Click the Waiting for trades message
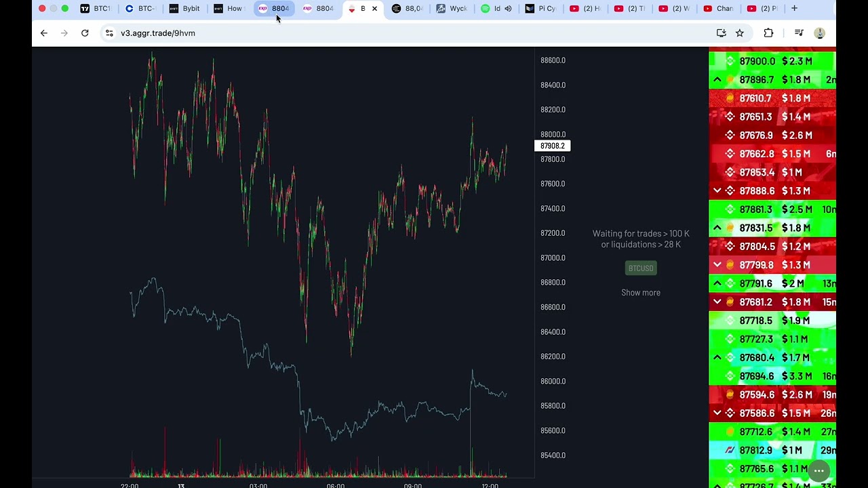868x488 pixels. [641, 239]
